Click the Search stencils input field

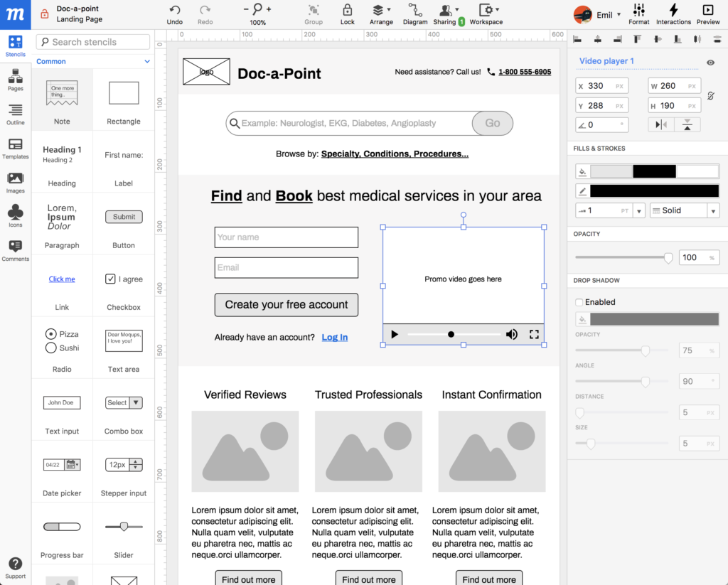(x=93, y=42)
